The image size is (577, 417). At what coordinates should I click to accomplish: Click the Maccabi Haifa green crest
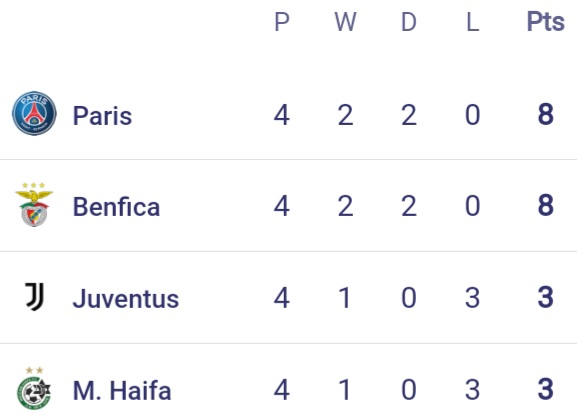(34, 388)
